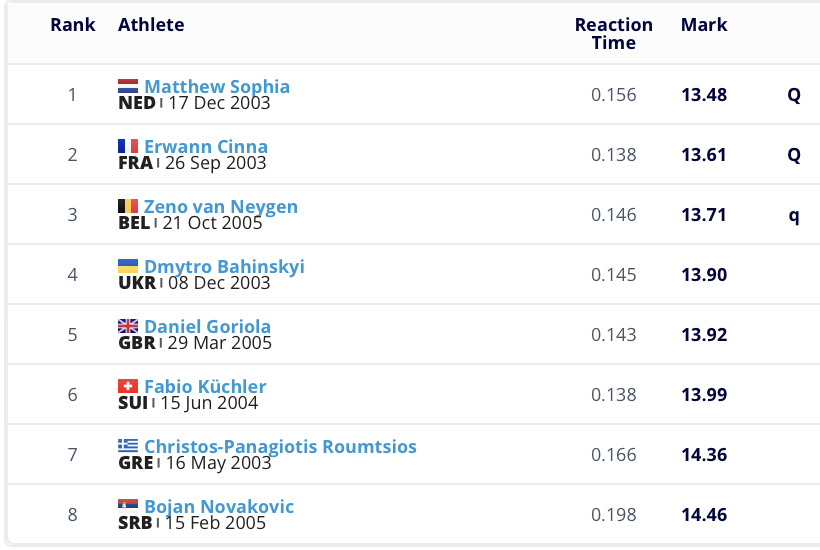The width and height of the screenshot is (820, 550).
Task: Click the Ukrainian flag icon
Action: (128, 267)
